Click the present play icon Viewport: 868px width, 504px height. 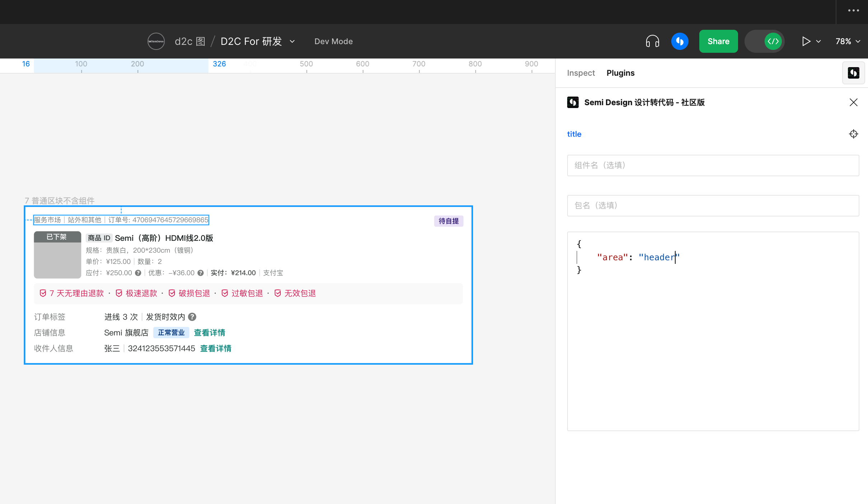coord(806,41)
